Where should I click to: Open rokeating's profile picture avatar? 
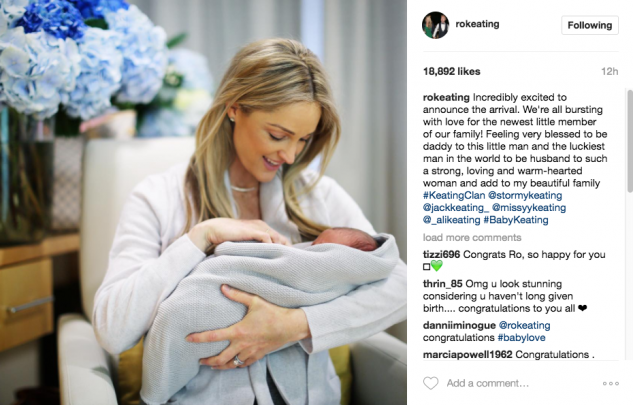[435, 25]
